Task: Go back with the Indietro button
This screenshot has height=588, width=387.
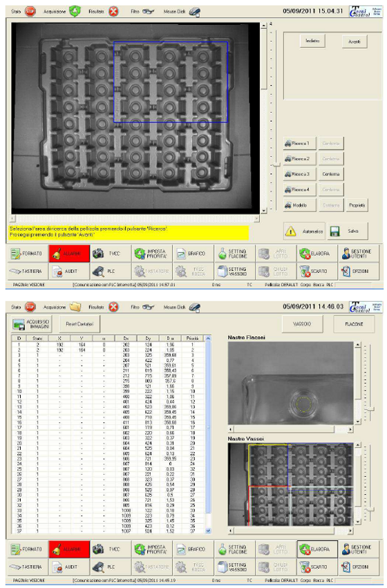Action: [312, 41]
